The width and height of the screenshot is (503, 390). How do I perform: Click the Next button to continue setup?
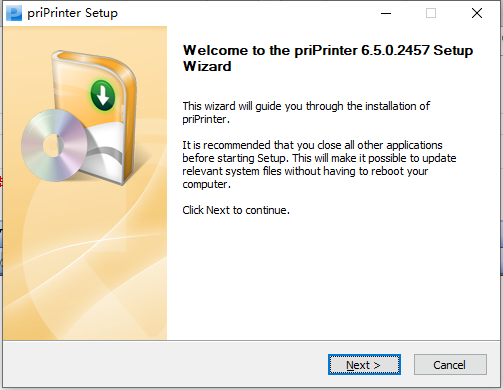(x=364, y=365)
